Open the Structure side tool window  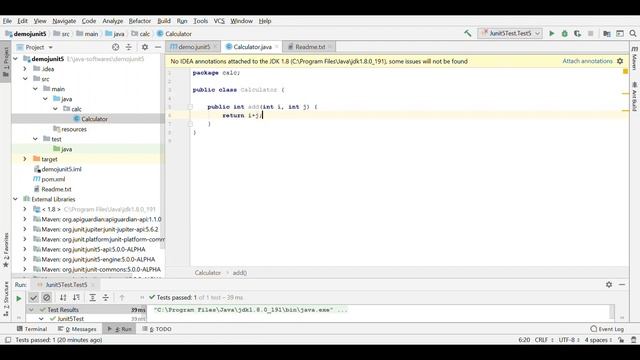tap(6, 299)
